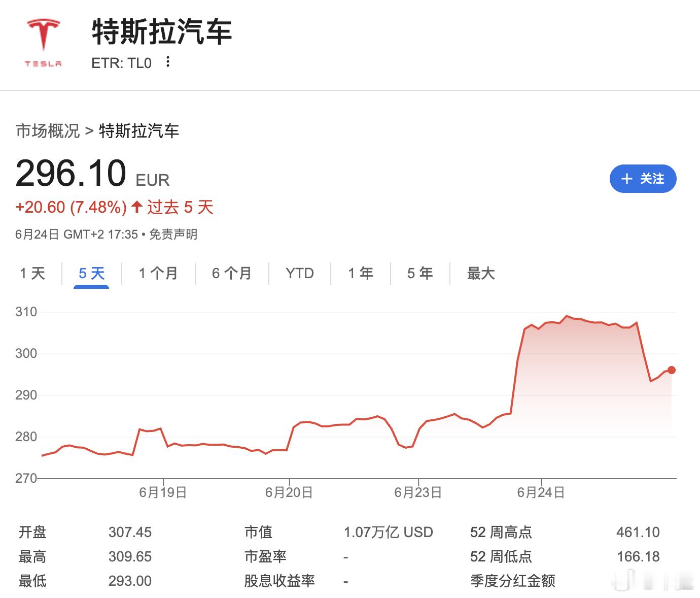Click the 关注 follow button
The height and width of the screenshot is (598, 700).
coord(643,179)
